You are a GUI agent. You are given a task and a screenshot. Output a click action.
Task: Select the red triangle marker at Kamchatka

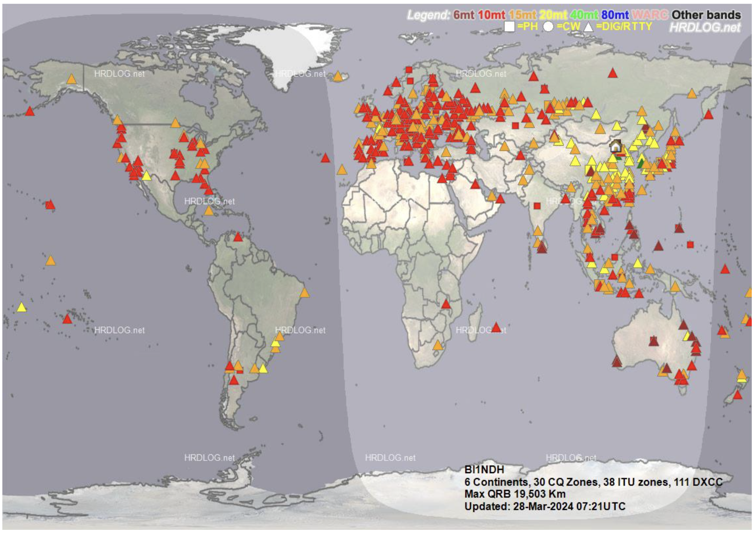[x=708, y=114]
